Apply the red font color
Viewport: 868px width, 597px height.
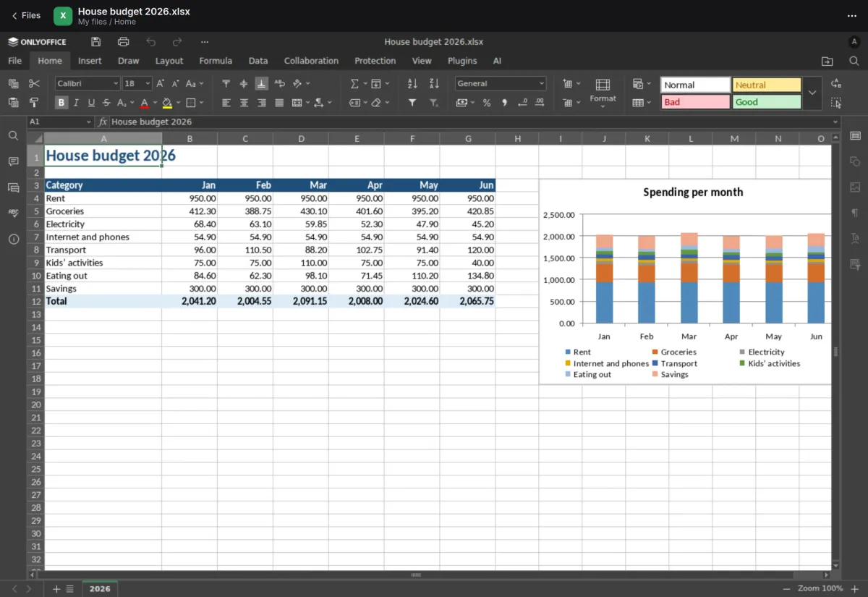pyautogui.click(x=144, y=103)
